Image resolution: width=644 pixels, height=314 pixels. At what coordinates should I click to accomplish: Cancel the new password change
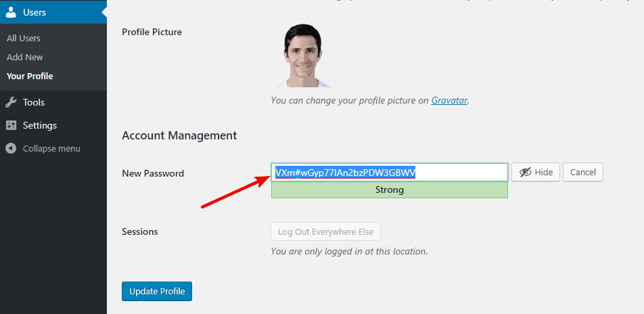click(x=583, y=172)
